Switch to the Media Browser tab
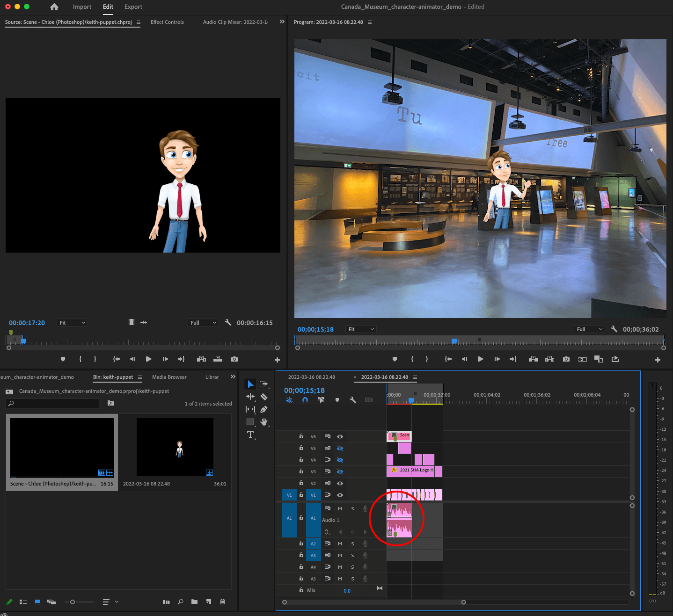 pyautogui.click(x=169, y=377)
